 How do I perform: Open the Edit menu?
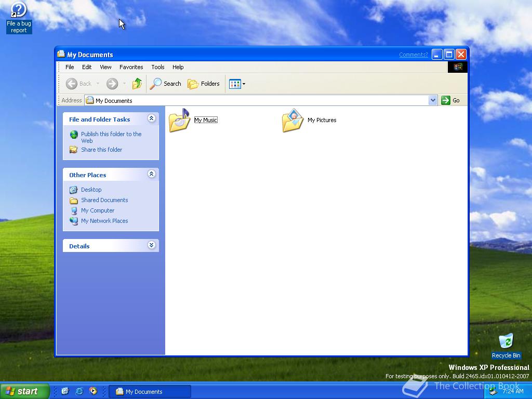point(87,67)
